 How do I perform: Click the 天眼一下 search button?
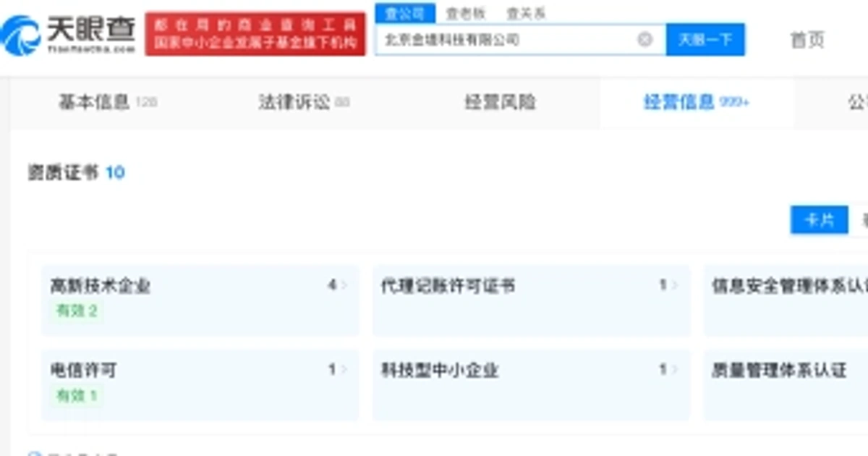(705, 39)
